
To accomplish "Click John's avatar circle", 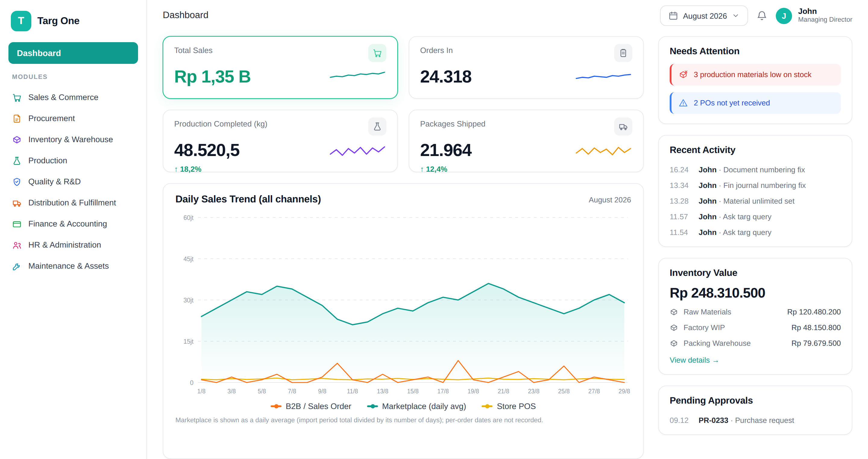I will click(x=784, y=16).
